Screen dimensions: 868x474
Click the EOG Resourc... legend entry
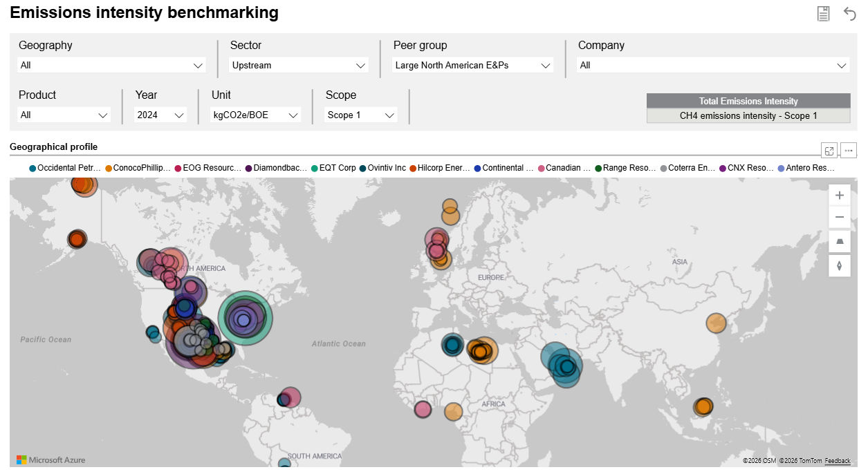click(207, 168)
